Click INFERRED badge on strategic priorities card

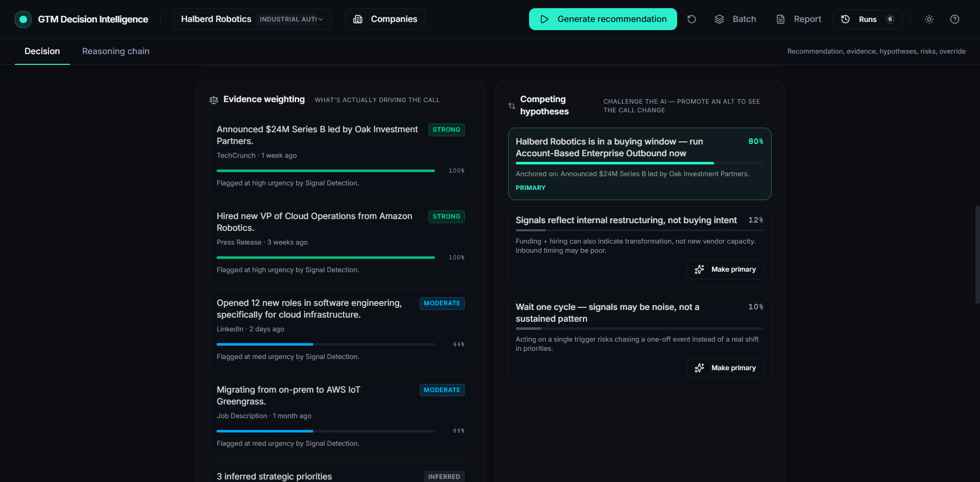pyautogui.click(x=444, y=477)
